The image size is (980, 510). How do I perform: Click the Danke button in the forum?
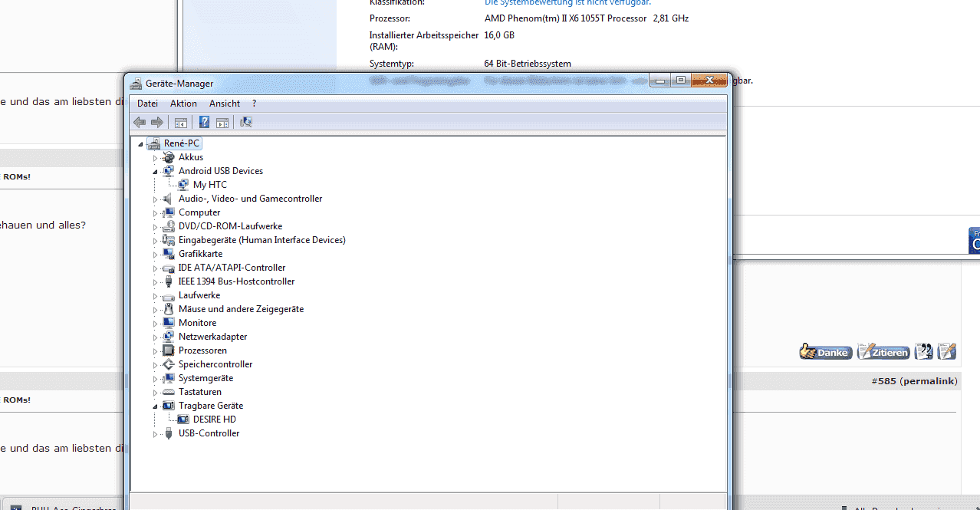coord(826,351)
